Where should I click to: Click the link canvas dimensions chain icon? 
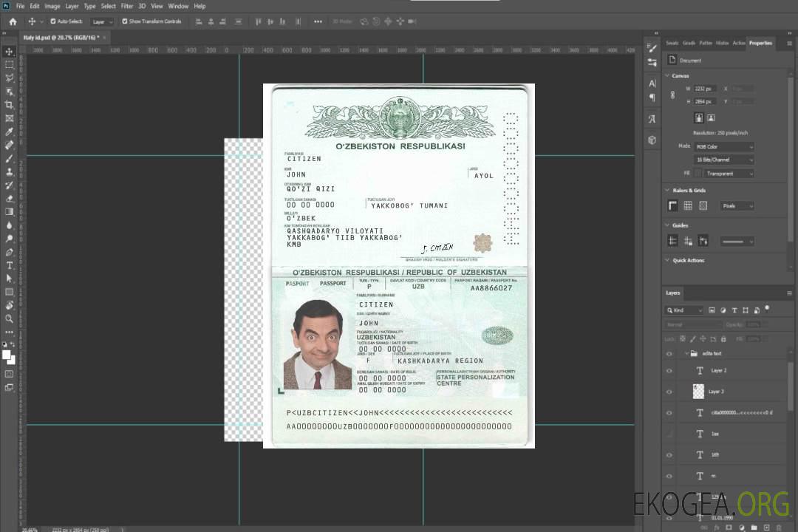672,95
